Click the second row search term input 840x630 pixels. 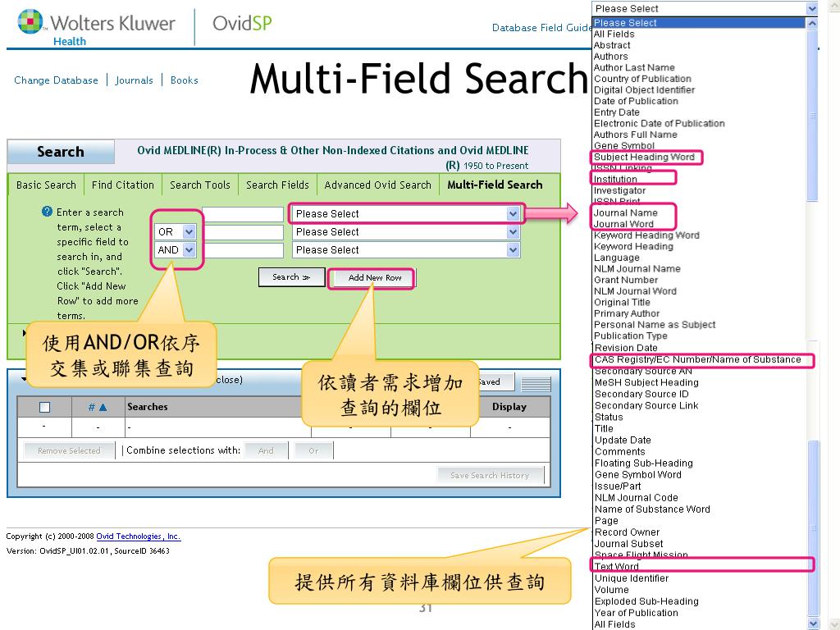pos(244,232)
